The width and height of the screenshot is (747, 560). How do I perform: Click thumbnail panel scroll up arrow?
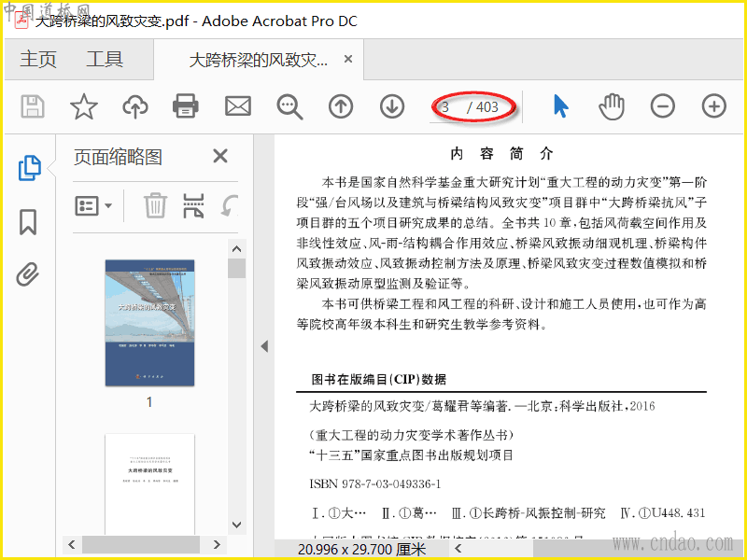pos(237,248)
